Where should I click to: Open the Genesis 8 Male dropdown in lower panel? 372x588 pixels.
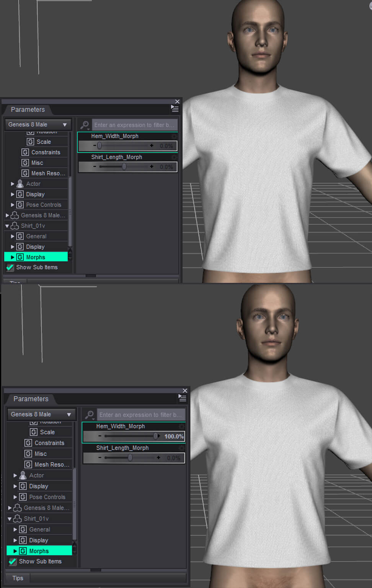42,414
